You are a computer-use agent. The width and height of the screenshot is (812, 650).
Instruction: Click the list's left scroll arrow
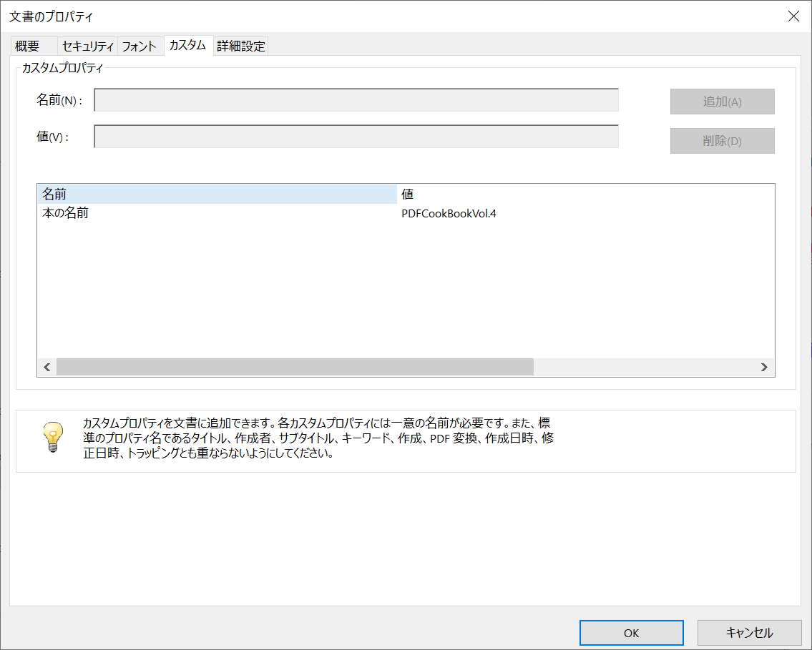[x=47, y=367]
